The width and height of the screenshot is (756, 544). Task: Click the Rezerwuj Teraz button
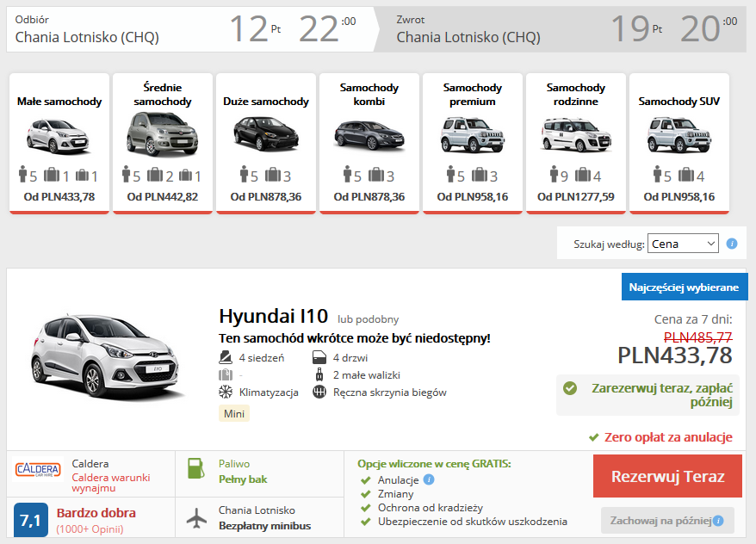point(667,474)
